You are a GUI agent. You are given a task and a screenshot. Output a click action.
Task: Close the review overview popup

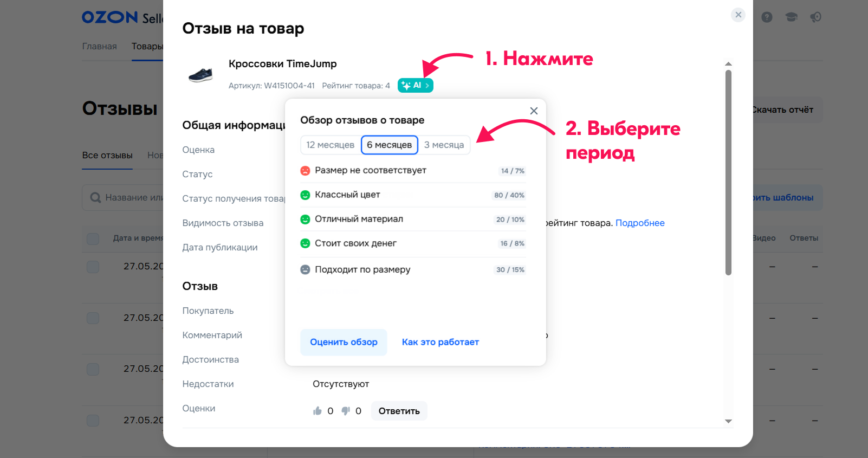coord(534,111)
